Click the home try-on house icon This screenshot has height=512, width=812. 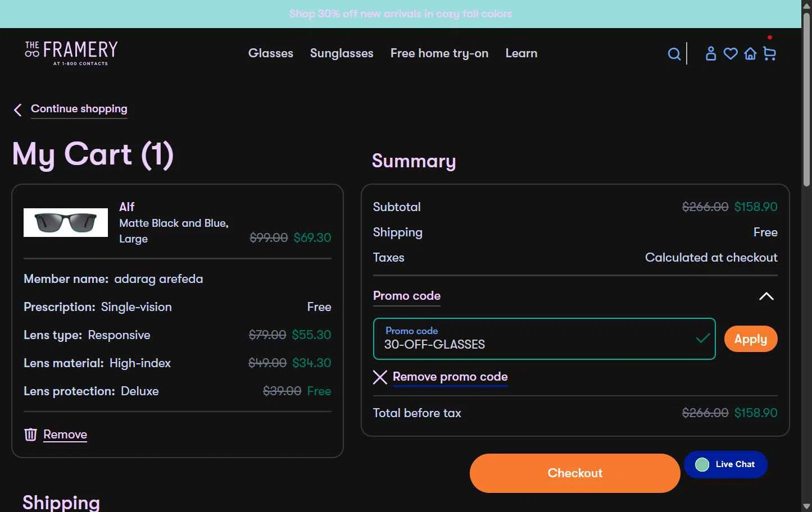pyautogui.click(x=750, y=54)
